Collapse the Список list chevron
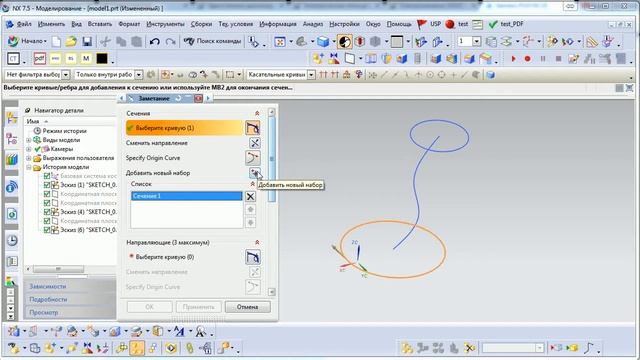 (x=253, y=184)
